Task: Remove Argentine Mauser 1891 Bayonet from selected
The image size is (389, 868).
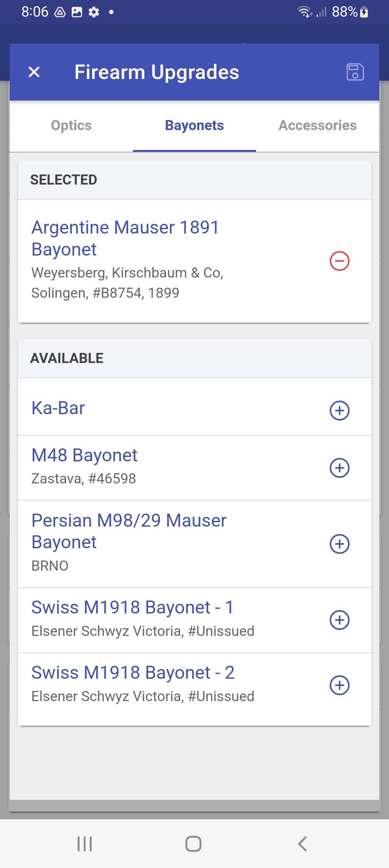Action: pos(340,261)
